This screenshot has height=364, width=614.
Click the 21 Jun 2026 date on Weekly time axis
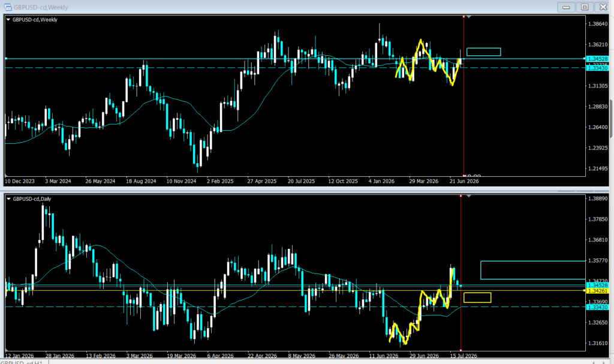coord(464,181)
